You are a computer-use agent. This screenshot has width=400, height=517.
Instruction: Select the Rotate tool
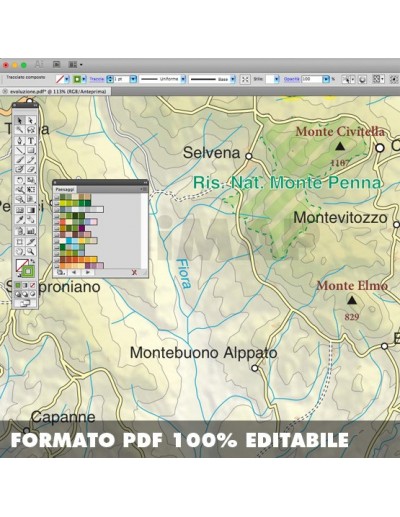coord(20,180)
